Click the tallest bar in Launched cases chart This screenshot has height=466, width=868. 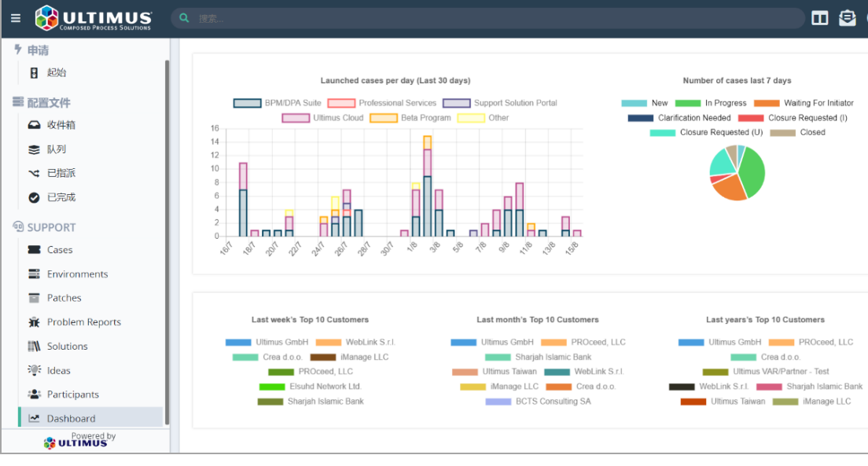coord(428,186)
